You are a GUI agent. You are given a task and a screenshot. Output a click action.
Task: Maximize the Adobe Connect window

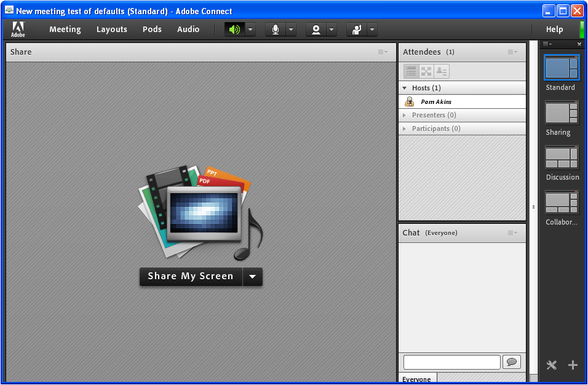coord(563,11)
